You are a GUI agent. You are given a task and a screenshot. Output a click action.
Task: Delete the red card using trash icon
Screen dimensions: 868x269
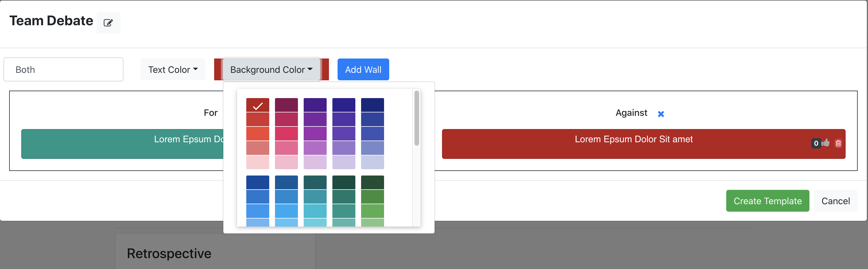coord(838,143)
